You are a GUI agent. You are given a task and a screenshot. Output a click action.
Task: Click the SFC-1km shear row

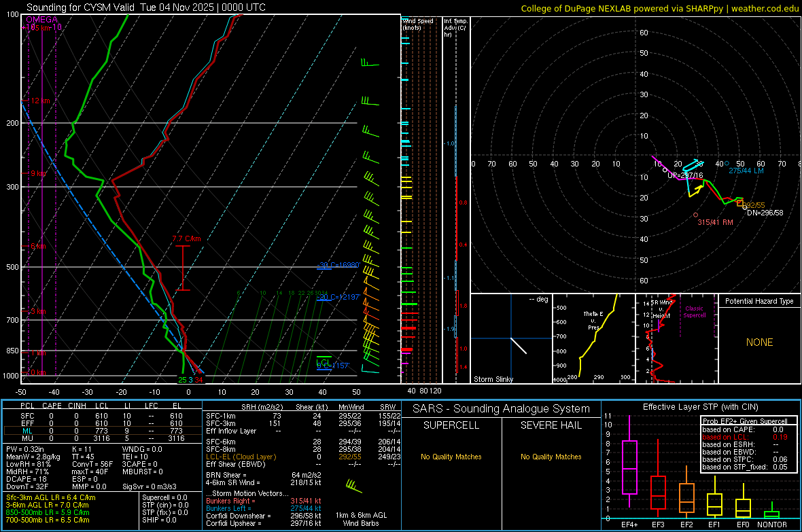pyautogui.click(x=303, y=416)
